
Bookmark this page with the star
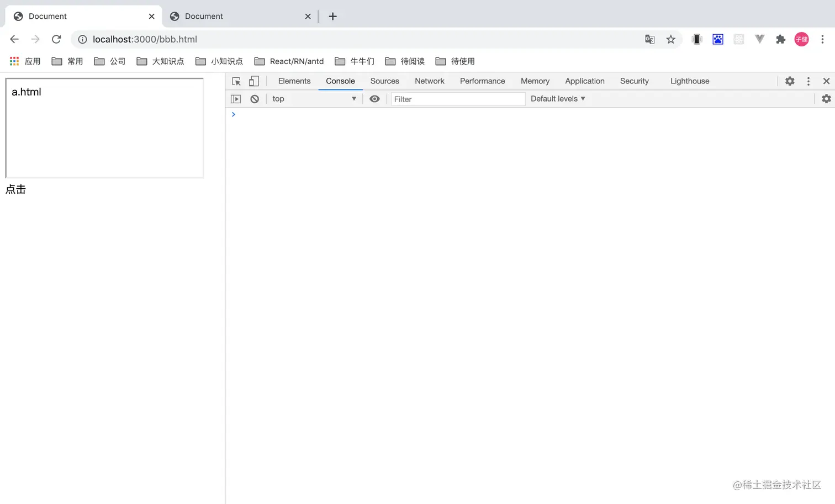coord(671,39)
